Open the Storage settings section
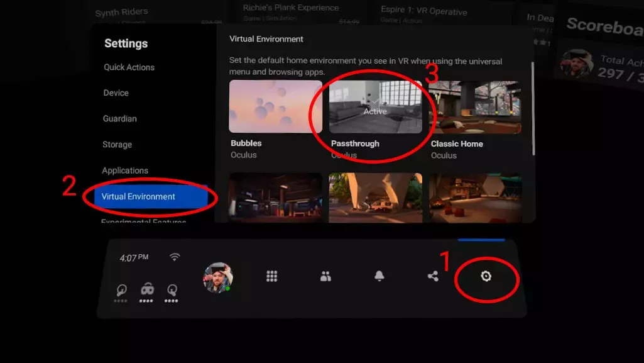The height and width of the screenshot is (363, 644). coord(117,145)
